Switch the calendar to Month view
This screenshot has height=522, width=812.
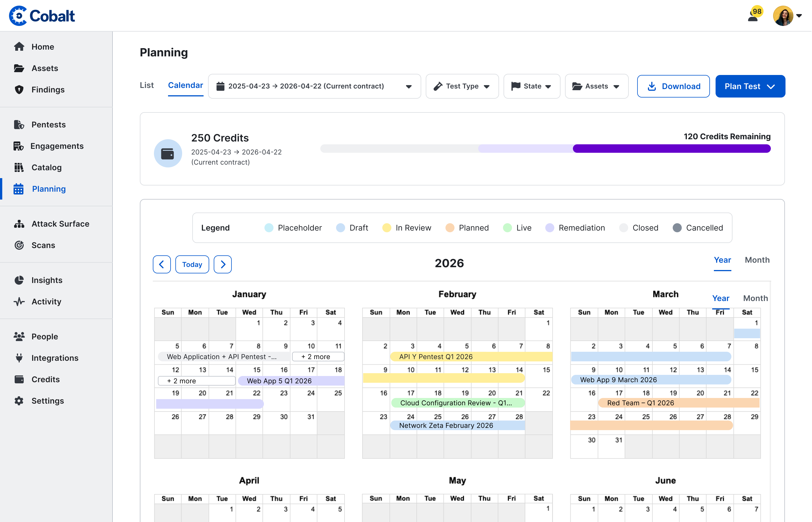(x=757, y=260)
